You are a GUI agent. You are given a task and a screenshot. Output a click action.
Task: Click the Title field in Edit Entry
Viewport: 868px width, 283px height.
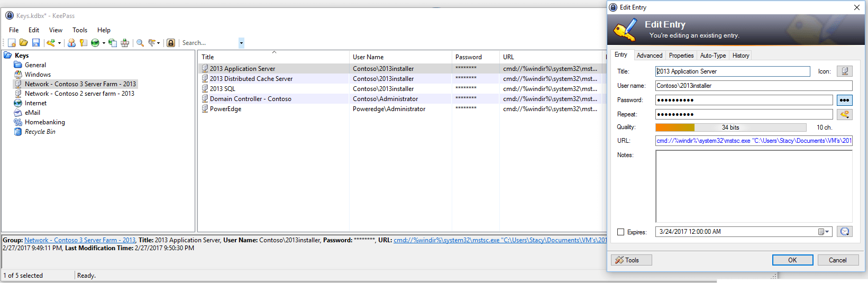pos(733,71)
